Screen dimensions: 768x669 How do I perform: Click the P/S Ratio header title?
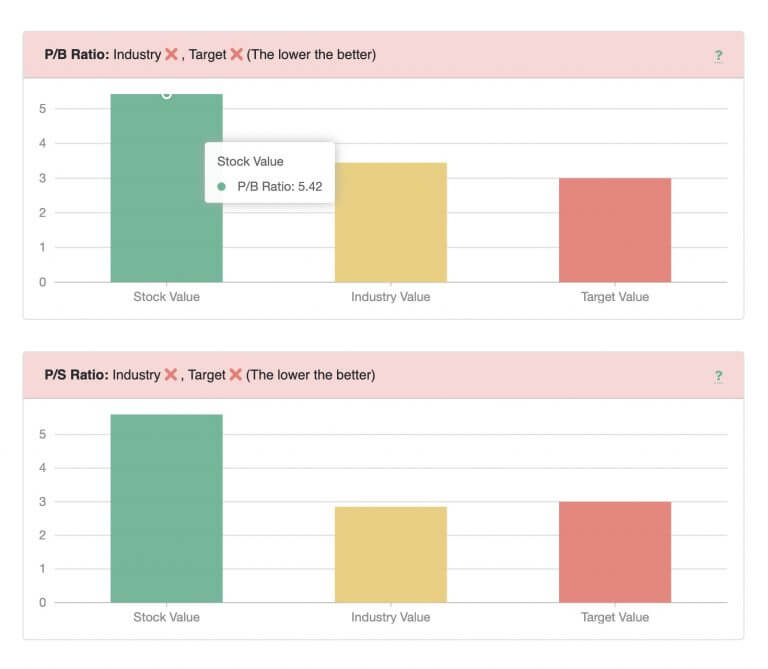[76, 375]
